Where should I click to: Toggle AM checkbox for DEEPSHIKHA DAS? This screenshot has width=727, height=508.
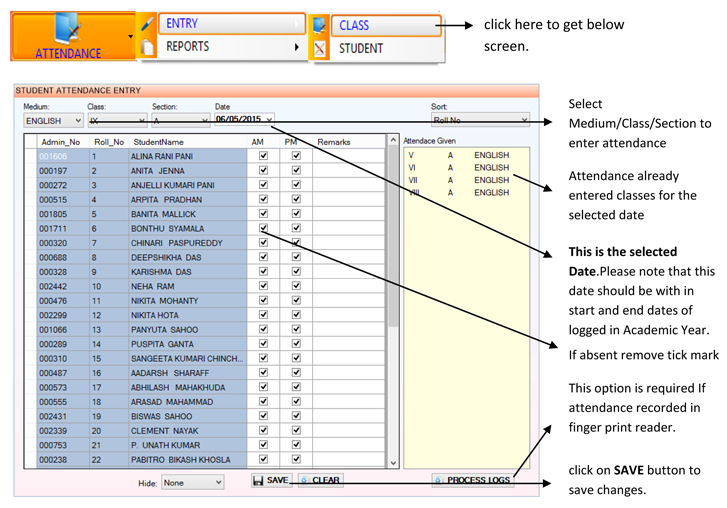[x=263, y=257]
